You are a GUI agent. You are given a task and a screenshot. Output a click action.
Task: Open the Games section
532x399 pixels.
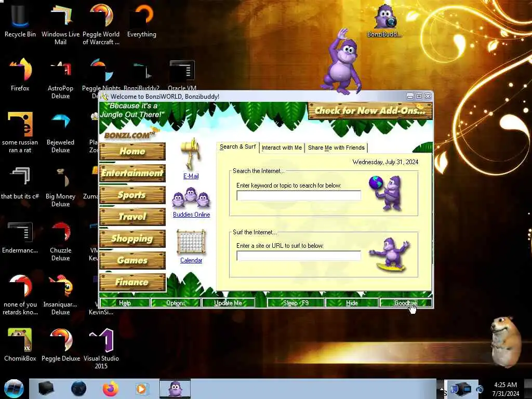(132, 260)
